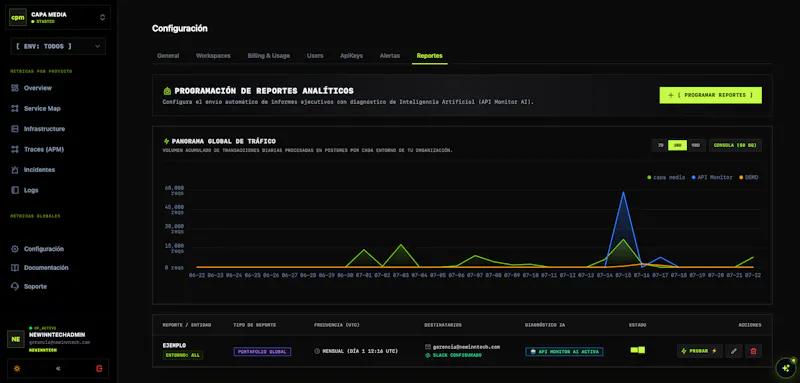Open the CAPA MEDIA organization switcher
Viewport: 800px width, 383px height.
(x=58, y=17)
